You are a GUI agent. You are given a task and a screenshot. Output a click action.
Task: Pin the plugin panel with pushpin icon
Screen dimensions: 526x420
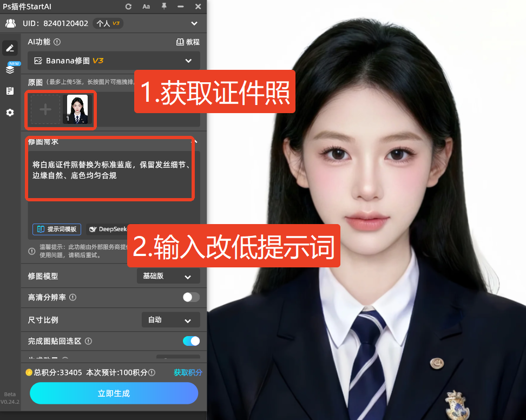point(164,6)
